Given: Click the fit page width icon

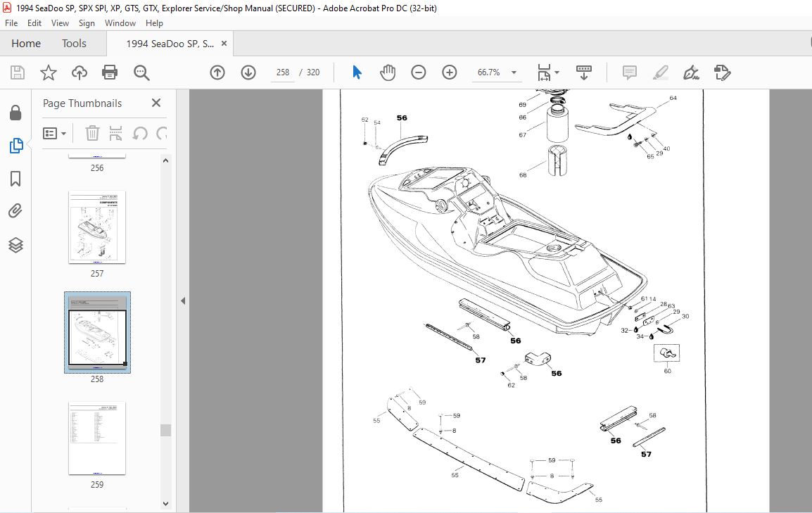Looking at the screenshot, I should [x=545, y=72].
